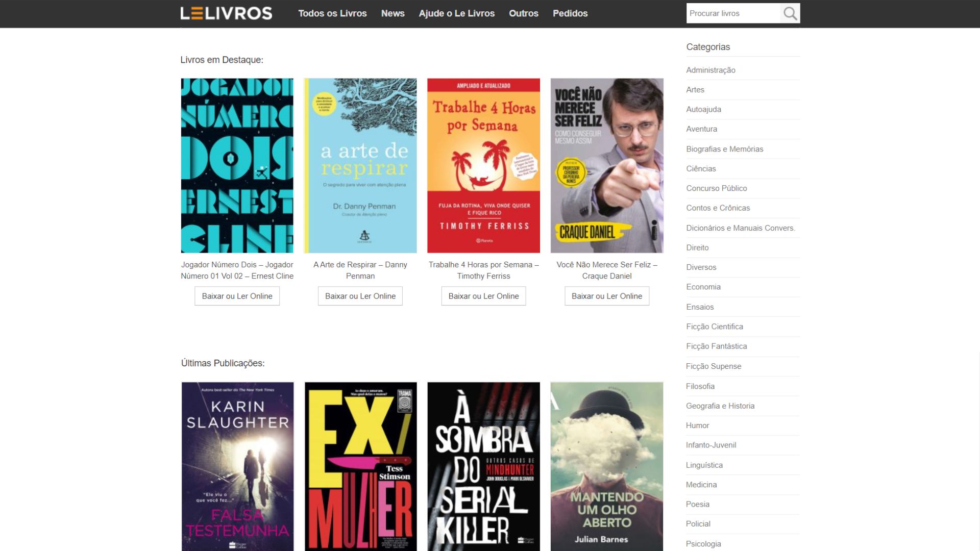Select the Policial category
980x551 pixels.
pyautogui.click(x=698, y=524)
